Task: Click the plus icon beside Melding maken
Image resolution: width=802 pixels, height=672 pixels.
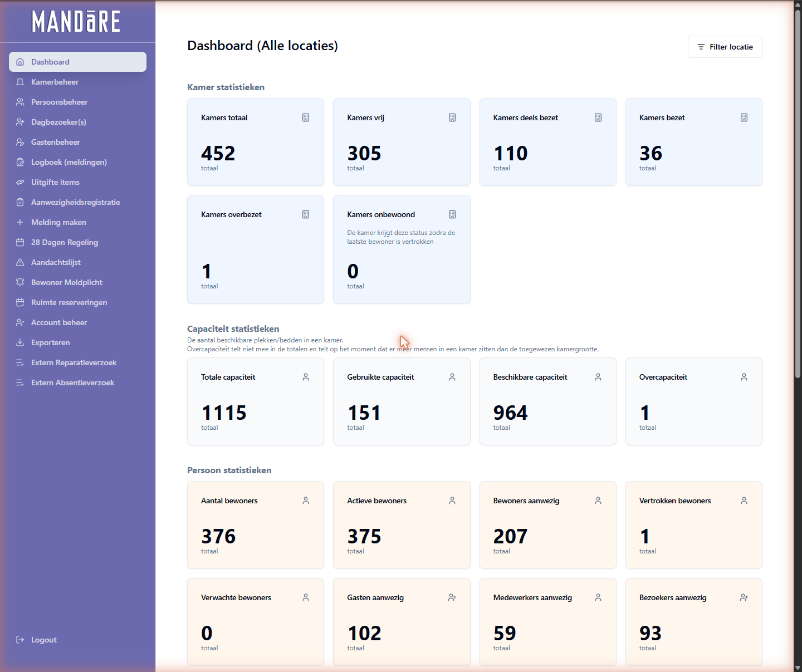Action: tap(20, 222)
